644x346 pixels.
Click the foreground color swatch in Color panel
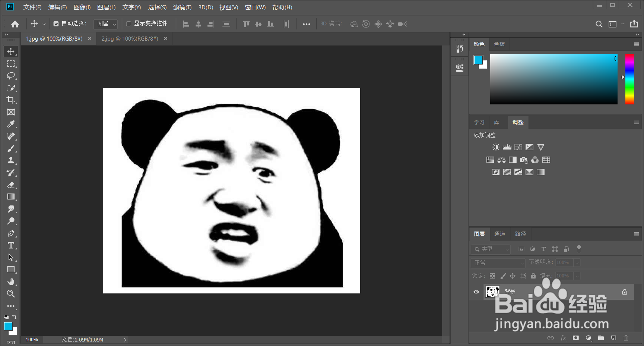(478, 60)
